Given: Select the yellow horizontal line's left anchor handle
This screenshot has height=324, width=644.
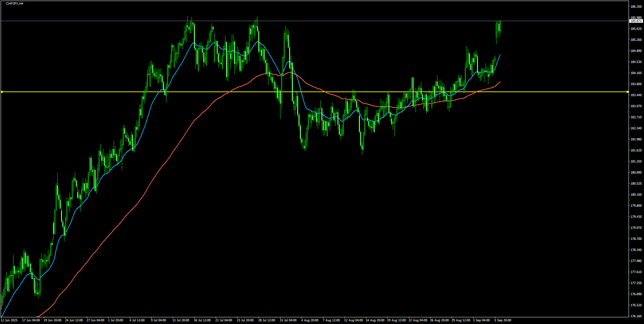Looking at the screenshot, I should 2,92.
